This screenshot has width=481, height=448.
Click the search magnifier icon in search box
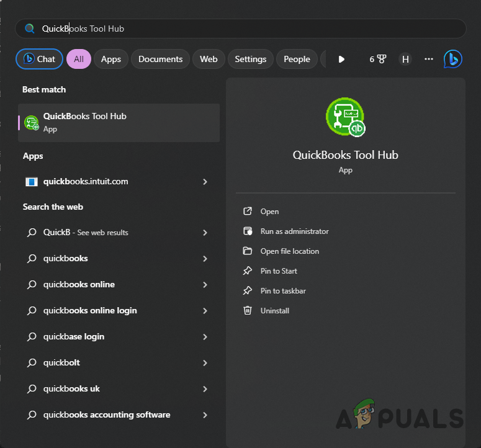29,29
